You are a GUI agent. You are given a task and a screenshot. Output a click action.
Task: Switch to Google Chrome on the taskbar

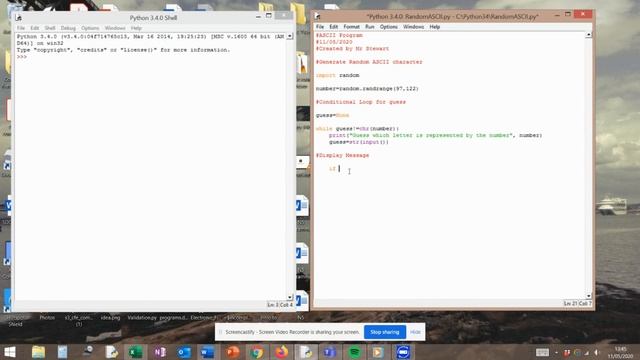click(x=257, y=352)
